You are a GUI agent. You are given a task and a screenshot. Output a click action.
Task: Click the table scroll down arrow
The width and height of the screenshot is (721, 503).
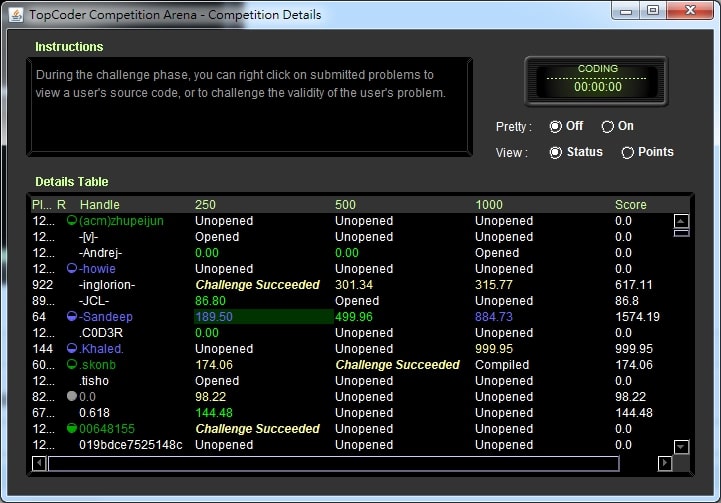681,446
